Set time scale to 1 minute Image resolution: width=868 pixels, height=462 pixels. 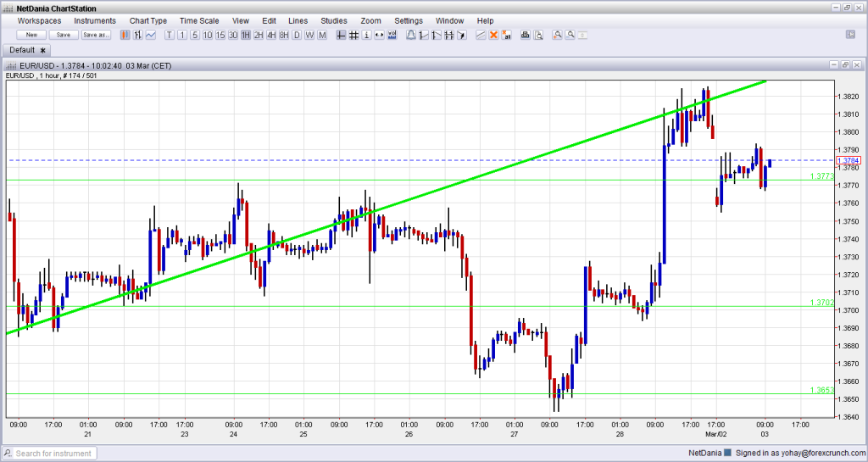(182, 35)
